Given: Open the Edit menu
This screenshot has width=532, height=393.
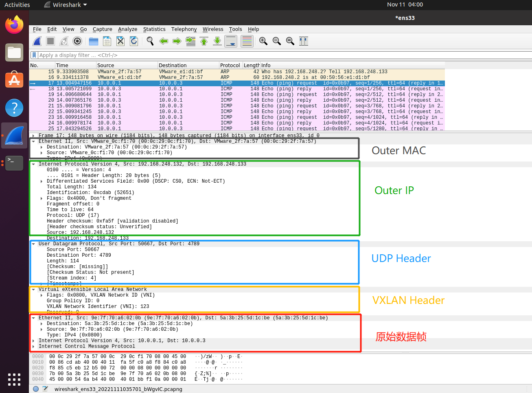Looking at the screenshot, I should [52, 29].
